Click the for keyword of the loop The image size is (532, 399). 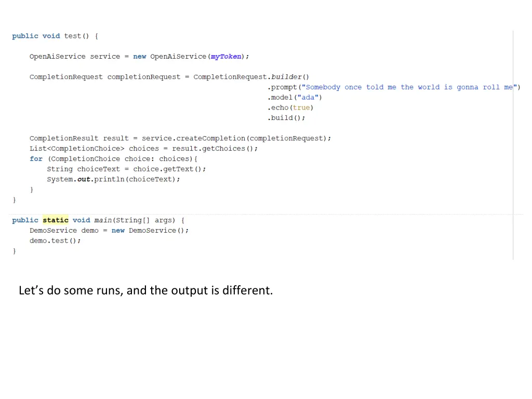(36, 159)
